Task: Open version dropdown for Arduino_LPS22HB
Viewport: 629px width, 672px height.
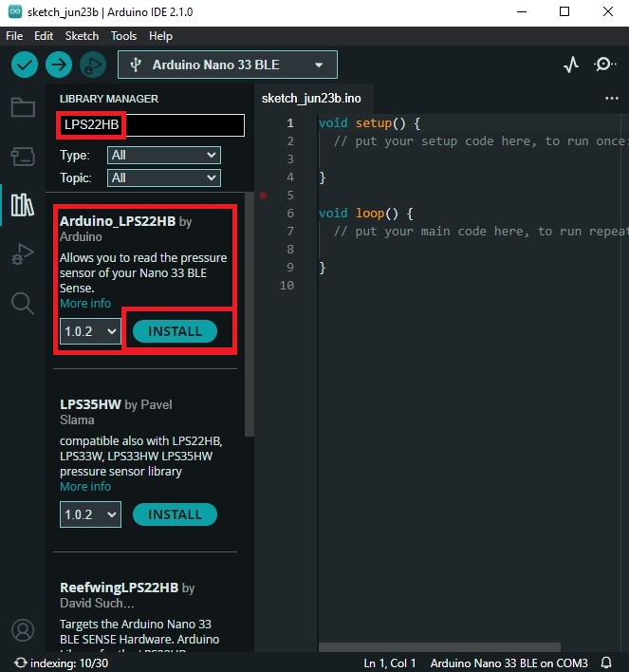Action: pyautogui.click(x=90, y=331)
